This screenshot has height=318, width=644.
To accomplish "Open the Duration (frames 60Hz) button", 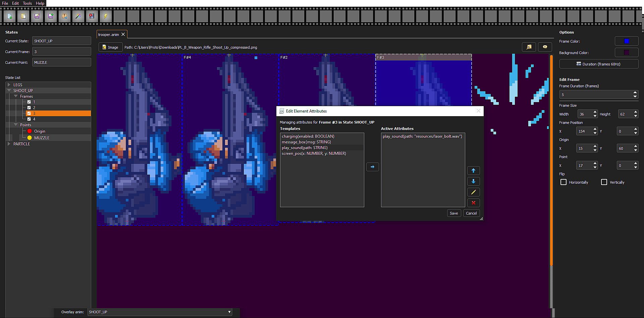I will 598,64.
